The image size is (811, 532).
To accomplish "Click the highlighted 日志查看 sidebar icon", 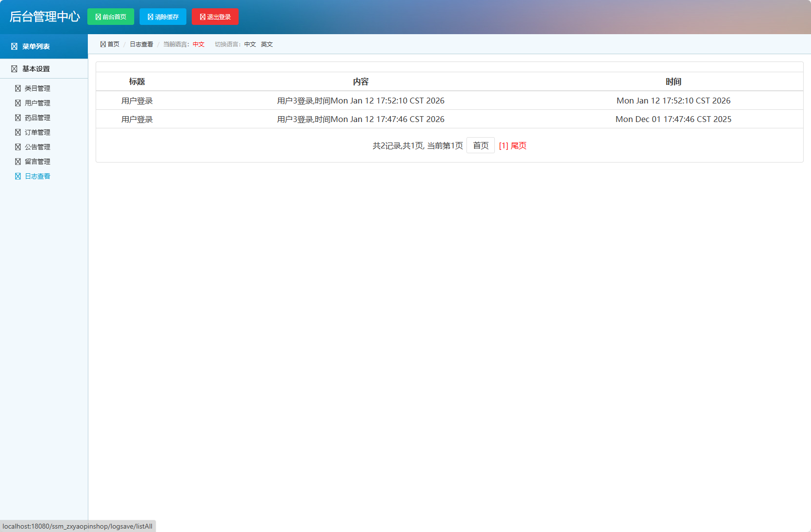I will (18, 176).
